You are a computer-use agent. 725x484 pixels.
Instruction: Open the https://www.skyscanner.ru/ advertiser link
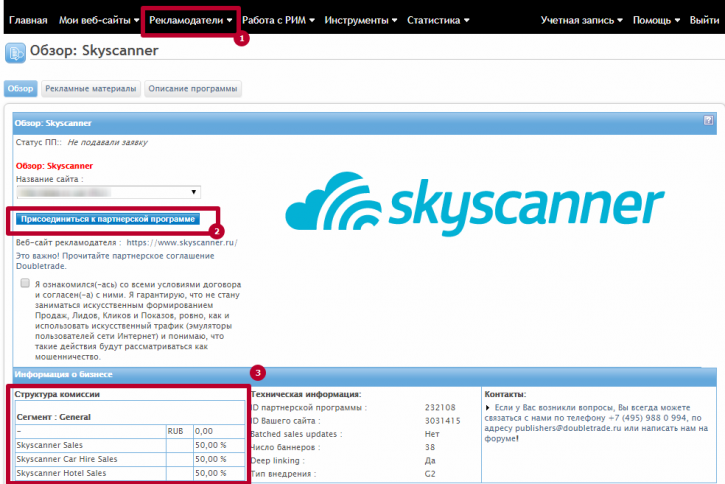pos(182,242)
